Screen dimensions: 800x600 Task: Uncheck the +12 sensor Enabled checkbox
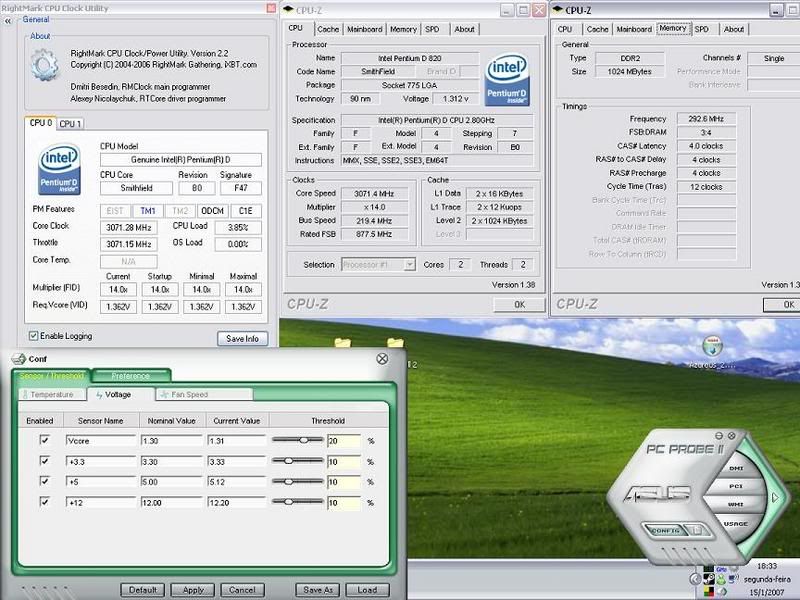point(45,502)
